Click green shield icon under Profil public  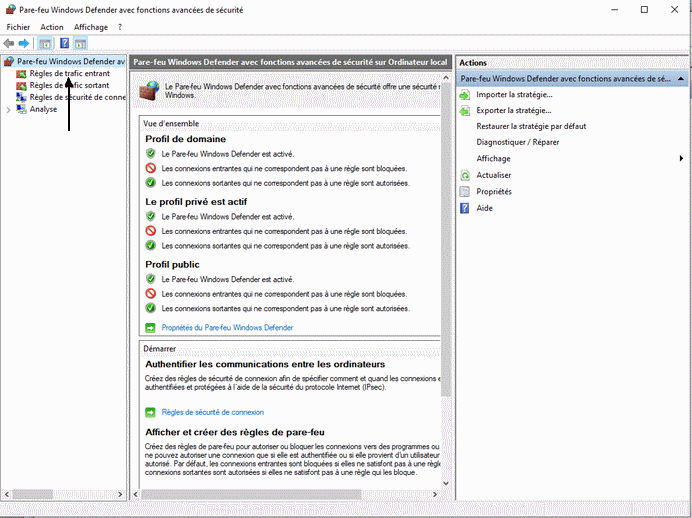point(150,279)
